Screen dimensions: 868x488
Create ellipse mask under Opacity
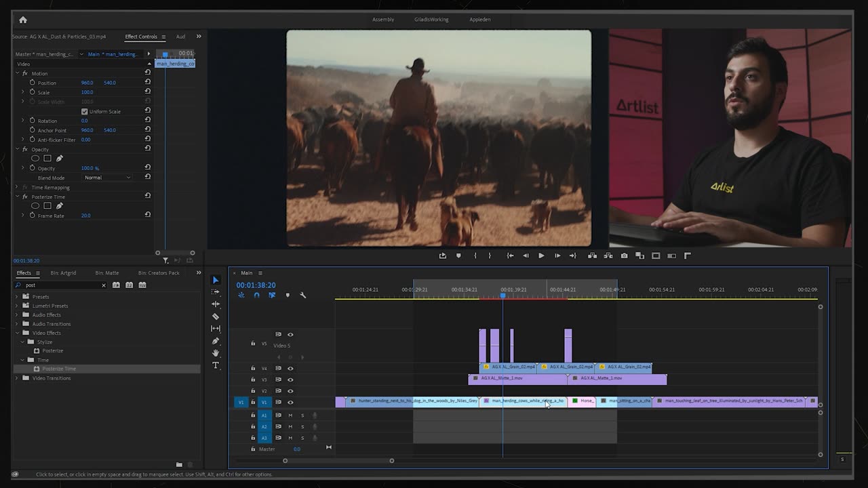35,159
